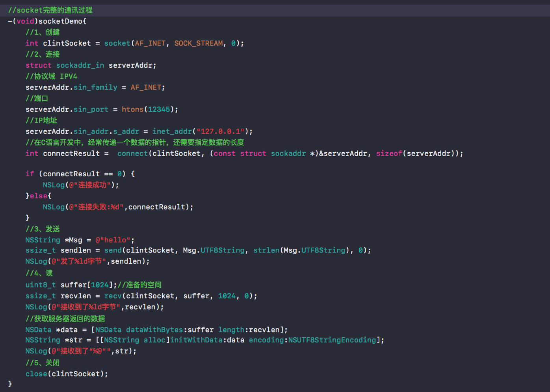Click the AF_INET argument in socket()
Image resolution: width=550 pixels, height=392 pixels.
click(x=150, y=43)
